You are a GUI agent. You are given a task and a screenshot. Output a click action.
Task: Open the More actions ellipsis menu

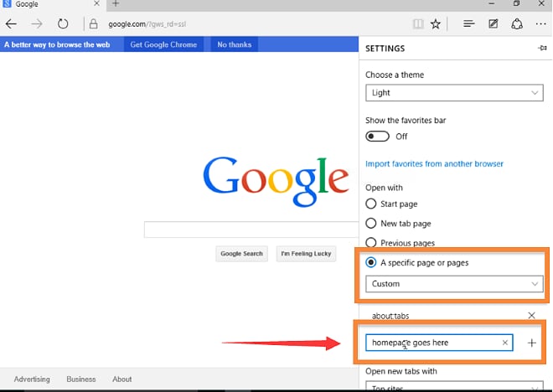[541, 24]
